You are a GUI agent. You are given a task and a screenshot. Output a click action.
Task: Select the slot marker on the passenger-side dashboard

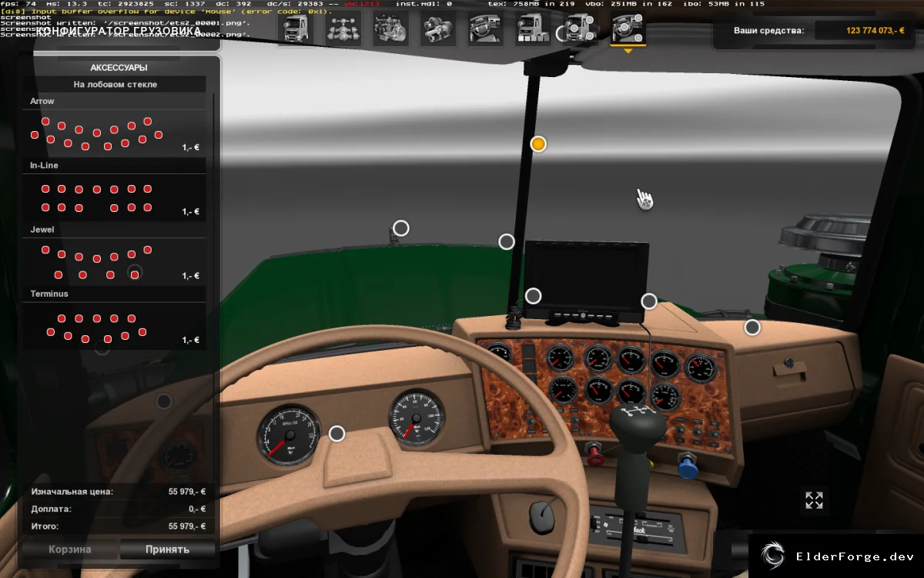click(x=752, y=328)
